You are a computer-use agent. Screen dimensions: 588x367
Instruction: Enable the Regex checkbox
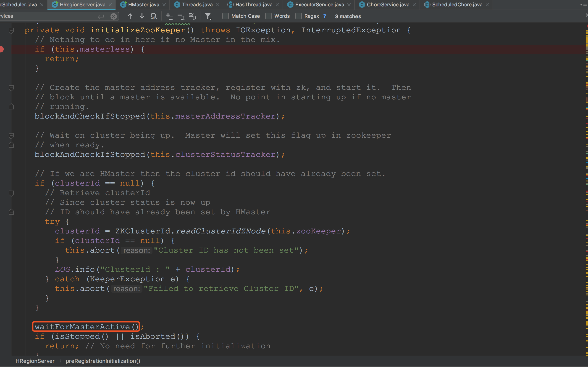pos(298,16)
